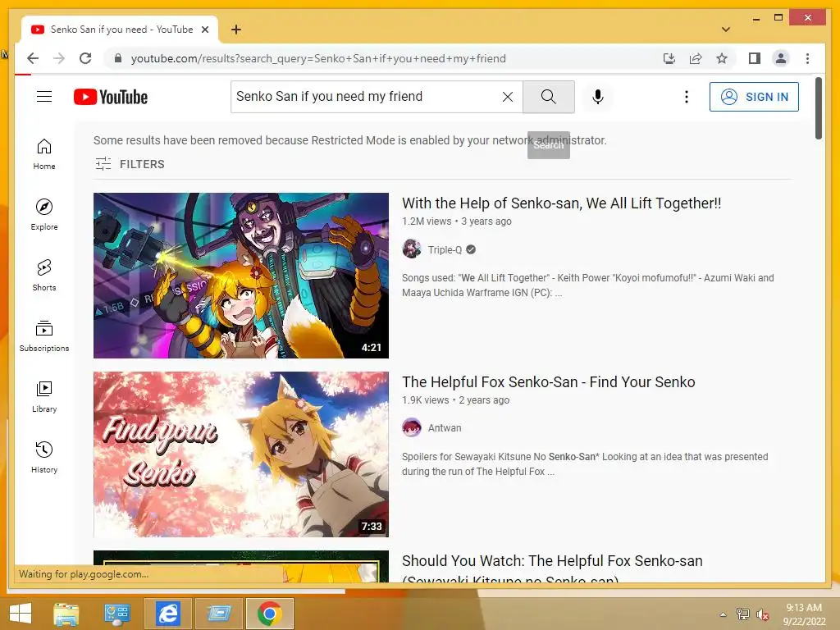
Task: Play the 4:21 Senko-san thumbnail video
Action: point(241,276)
